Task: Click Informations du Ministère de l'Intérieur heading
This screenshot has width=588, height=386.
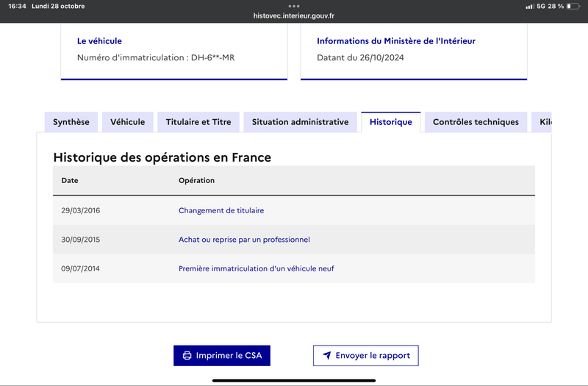Action: point(396,41)
